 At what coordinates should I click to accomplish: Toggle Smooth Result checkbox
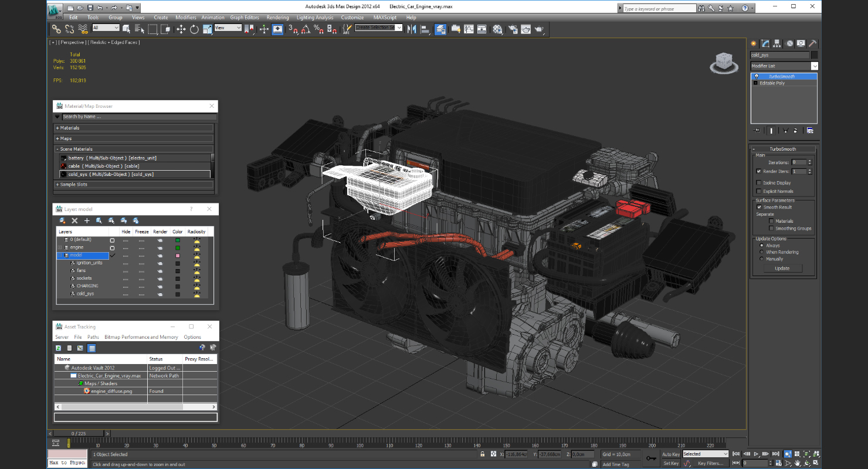click(x=759, y=207)
